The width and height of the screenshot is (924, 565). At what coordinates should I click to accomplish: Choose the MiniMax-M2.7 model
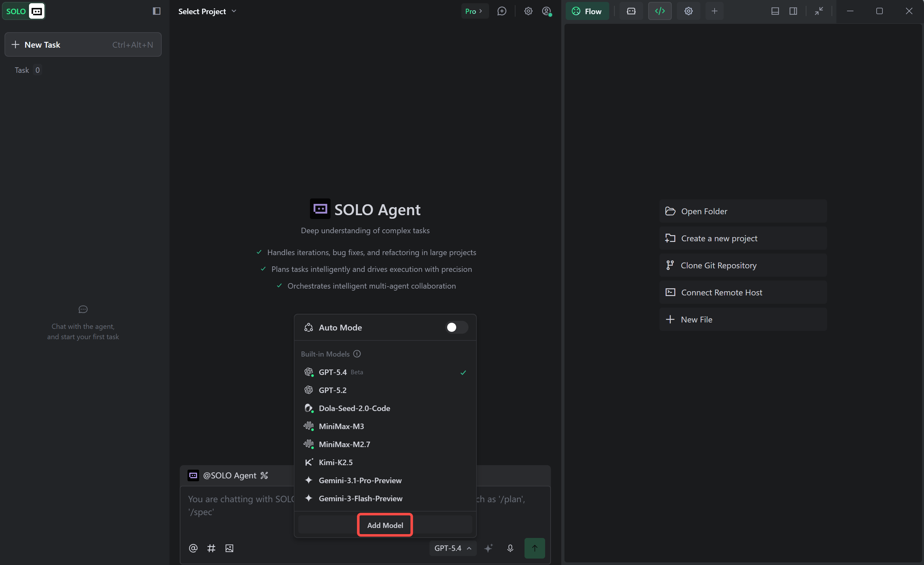click(385, 444)
